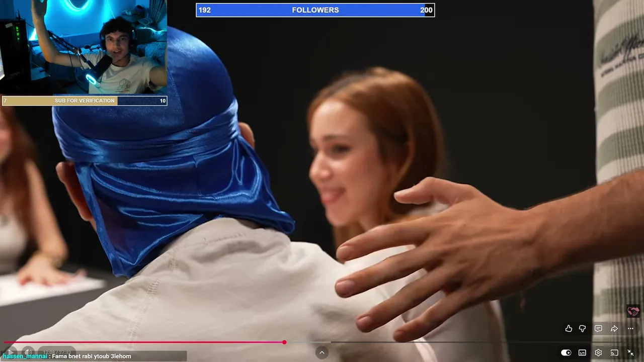Share the video using the arrow icon
The image size is (644, 362).
click(x=614, y=328)
